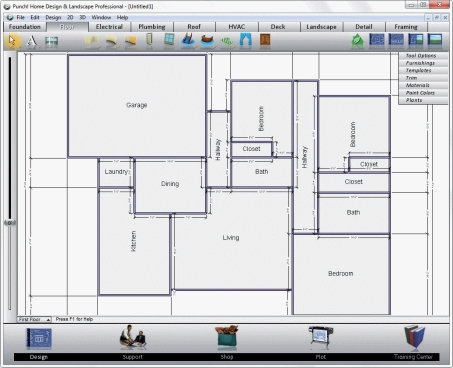Open the Tool Options panel
453x368 pixels.
(x=423, y=56)
